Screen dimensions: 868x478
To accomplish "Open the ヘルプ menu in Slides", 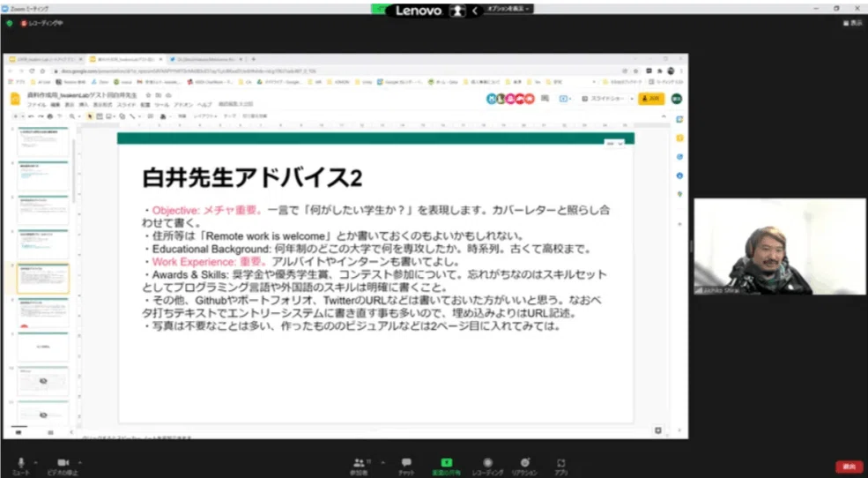I will (x=204, y=105).
